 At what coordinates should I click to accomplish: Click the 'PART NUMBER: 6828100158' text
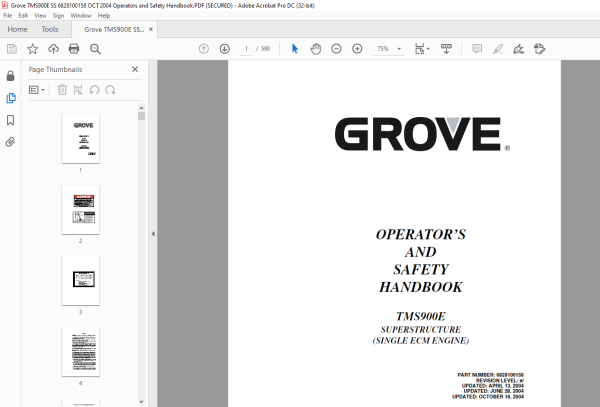pos(491,375)
